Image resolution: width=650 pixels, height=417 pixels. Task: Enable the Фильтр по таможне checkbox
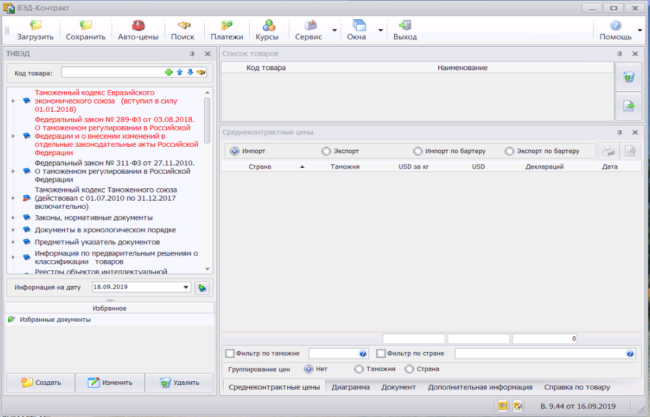(230, 353)
